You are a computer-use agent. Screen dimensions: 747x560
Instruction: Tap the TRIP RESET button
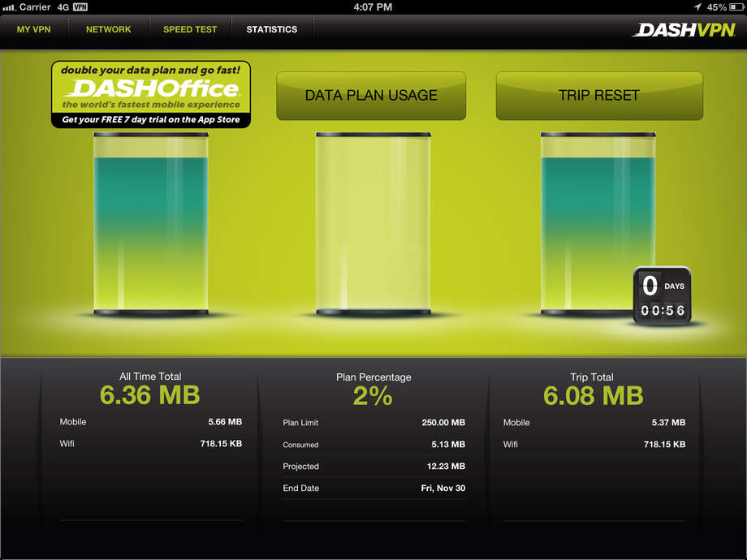[x=599, y=96]
